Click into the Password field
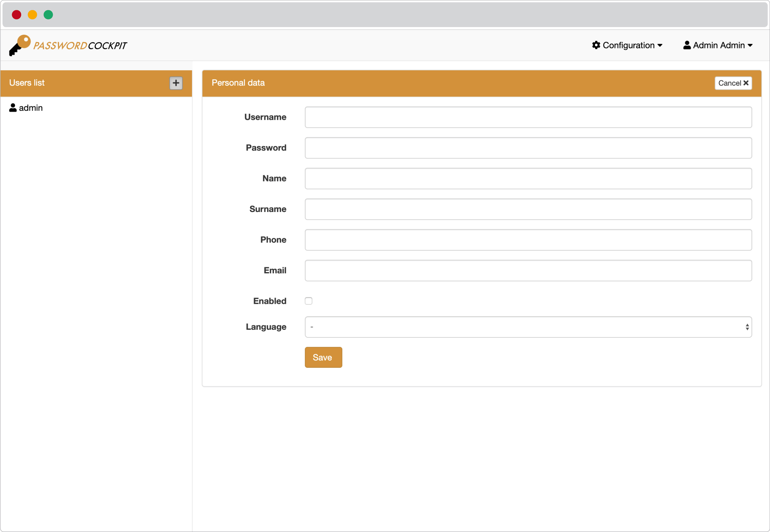770x532 pixels. [x=528, y=148]
